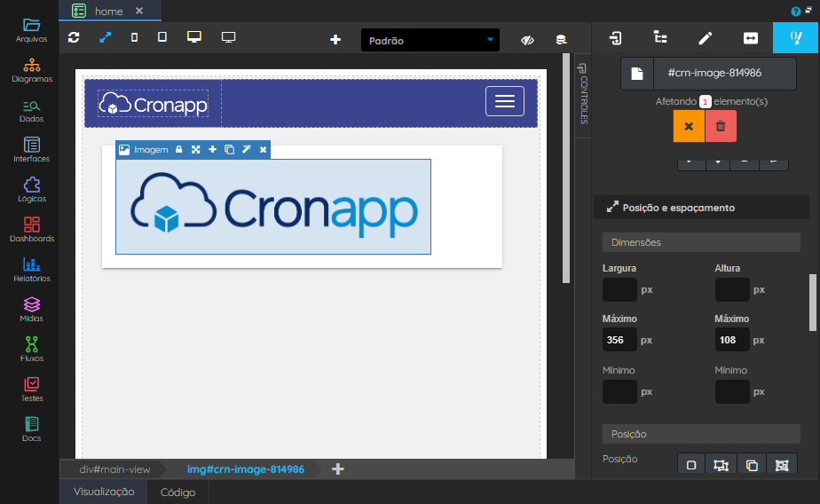Open the px unit beside Altura
The width and height of the screenshot is (820, 504).
click(759, 289)
